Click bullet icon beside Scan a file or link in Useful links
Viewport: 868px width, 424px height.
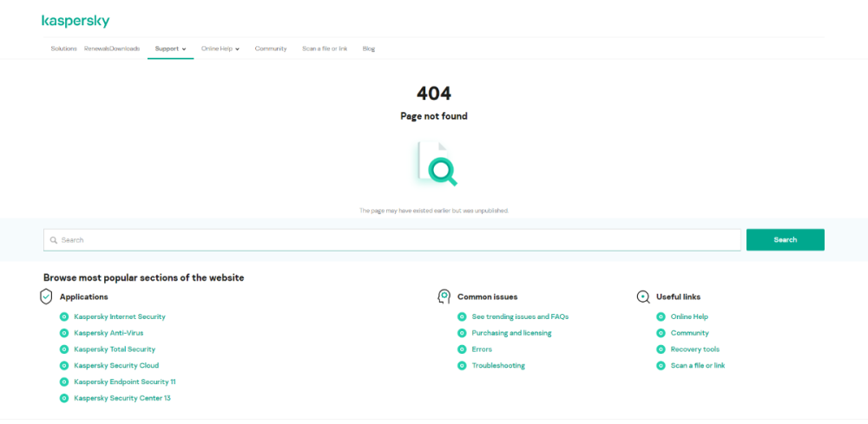pyautogui.click(x=661, y=365)
